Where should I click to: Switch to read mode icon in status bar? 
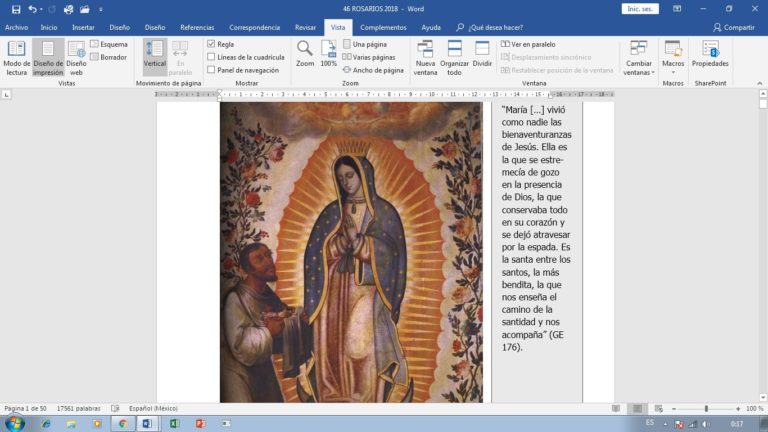click(616, 408)
